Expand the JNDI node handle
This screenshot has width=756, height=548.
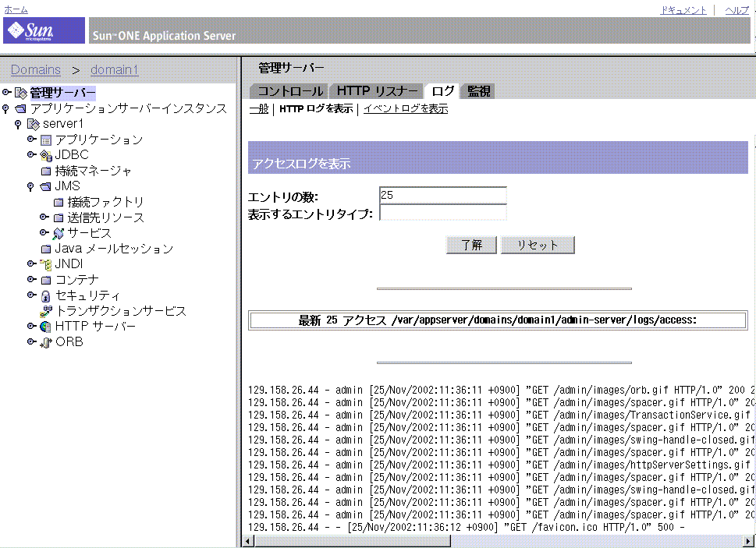[32, 263]
